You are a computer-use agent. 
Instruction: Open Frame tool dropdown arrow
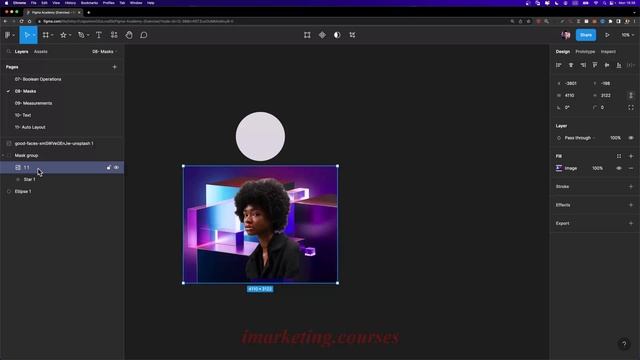click(x=52, y=36)
